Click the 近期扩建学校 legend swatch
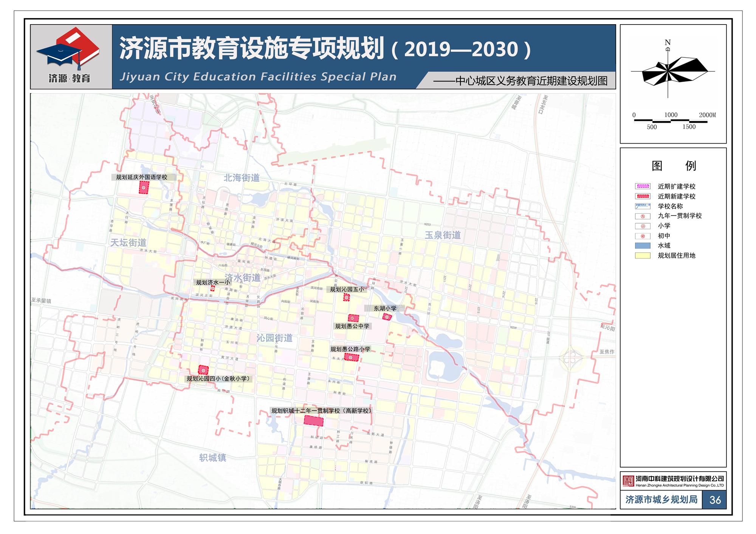Screen dimensions: 756x534 coord(643,186)
